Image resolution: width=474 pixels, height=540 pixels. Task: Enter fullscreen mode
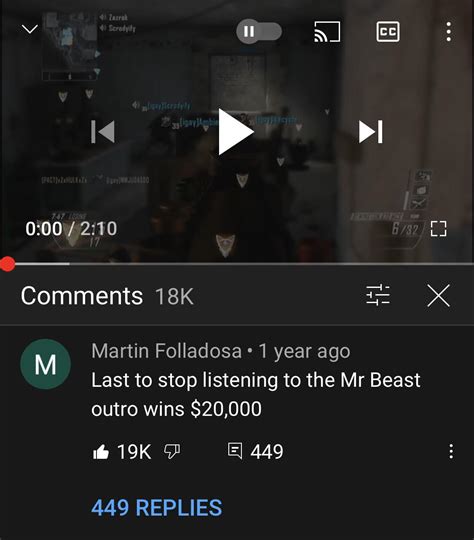click(439, 229)
